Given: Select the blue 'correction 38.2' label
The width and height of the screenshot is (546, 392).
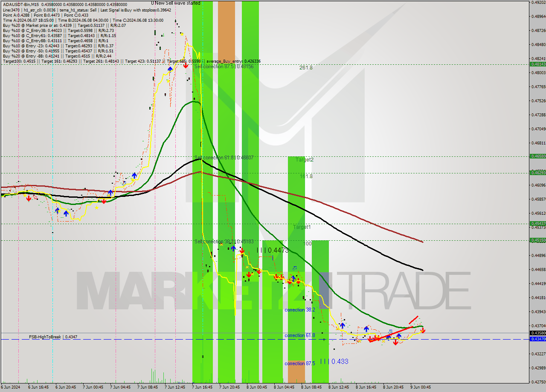Looking at the screenshot, I should pyautogui.click(x=300, y=310).
